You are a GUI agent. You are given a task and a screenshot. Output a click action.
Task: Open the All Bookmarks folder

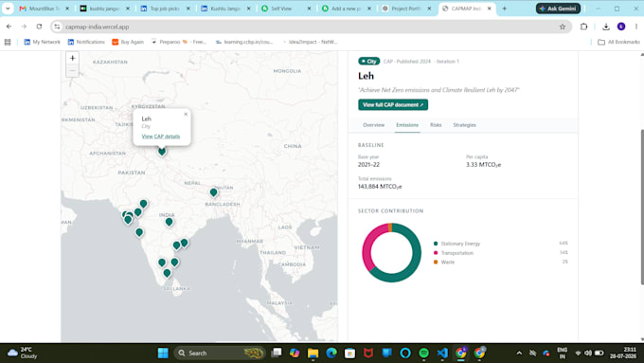tap(619, 42)
